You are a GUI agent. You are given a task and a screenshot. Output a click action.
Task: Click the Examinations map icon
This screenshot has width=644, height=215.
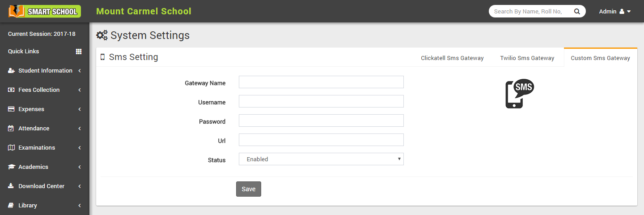click(11, 148)
